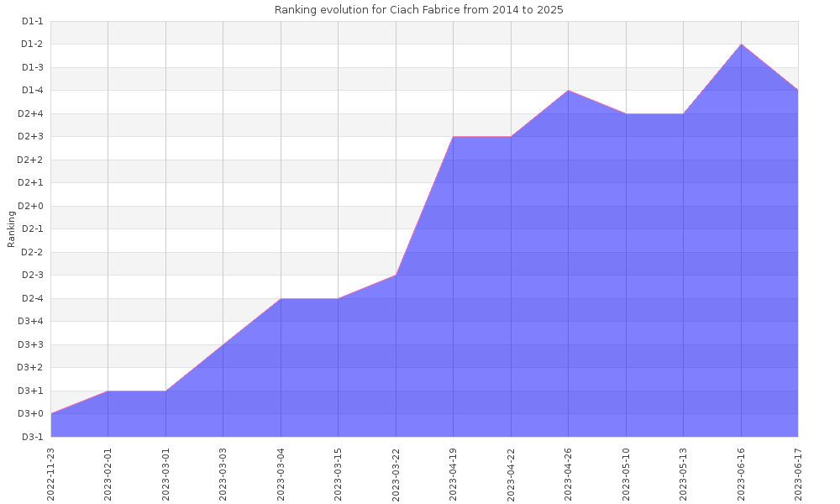This screenshot has width=840, height=504.
Task: Click the D1-1 y-axis tick label
Action: click(x=32, y=21)
